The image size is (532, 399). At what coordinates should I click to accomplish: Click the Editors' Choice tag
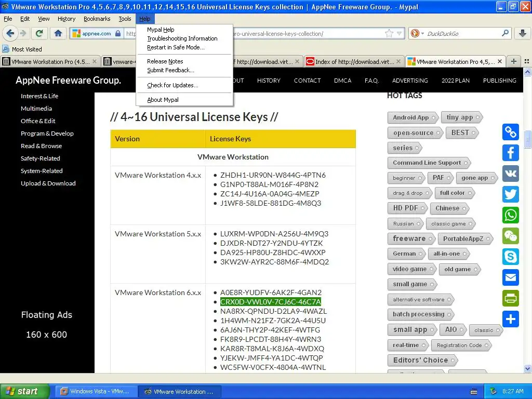pyautogui.click(x=422, y=360)
